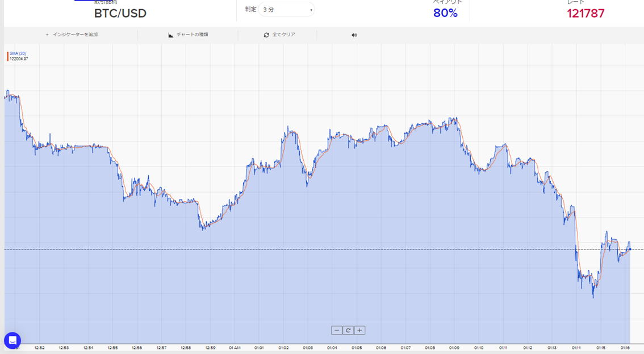This screenshot has height=354, width=644.
Task: Click the 全てクリア refresh icon
Action: pyautogui.click(x=266, y=35)
